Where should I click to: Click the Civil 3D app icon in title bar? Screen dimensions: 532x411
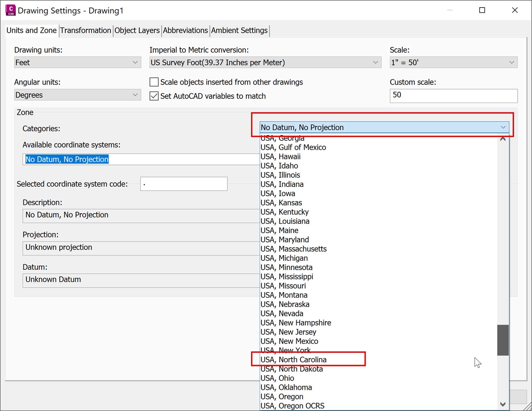[x=10, y=10]
